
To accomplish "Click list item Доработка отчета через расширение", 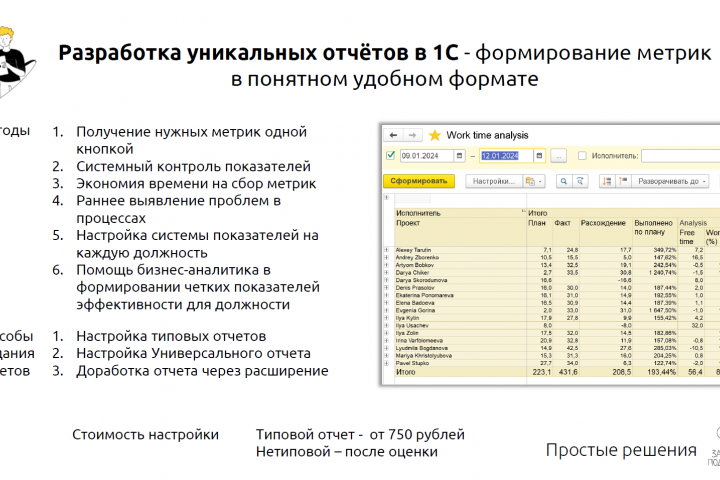I will point(202,371).
